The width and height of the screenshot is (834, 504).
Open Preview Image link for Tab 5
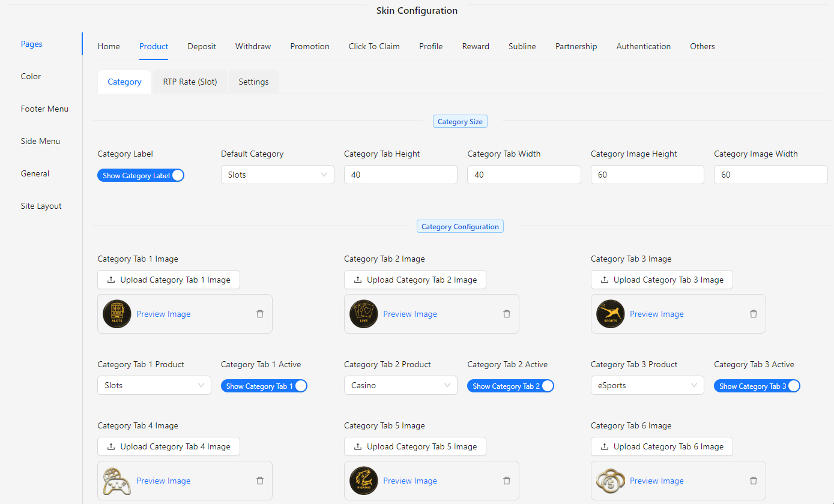pos(410,481)
